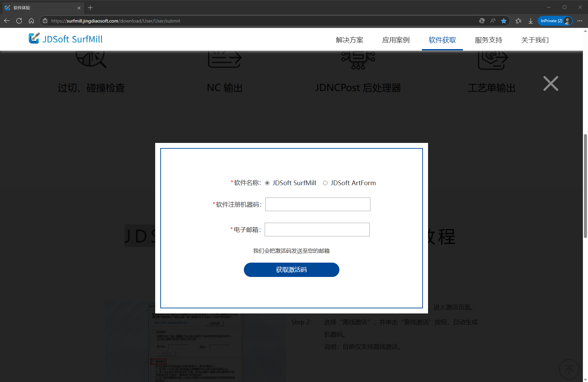Click the 电子邮箱 input field
Viewport: 588px width, 382px height.
[x=317, y=230]
